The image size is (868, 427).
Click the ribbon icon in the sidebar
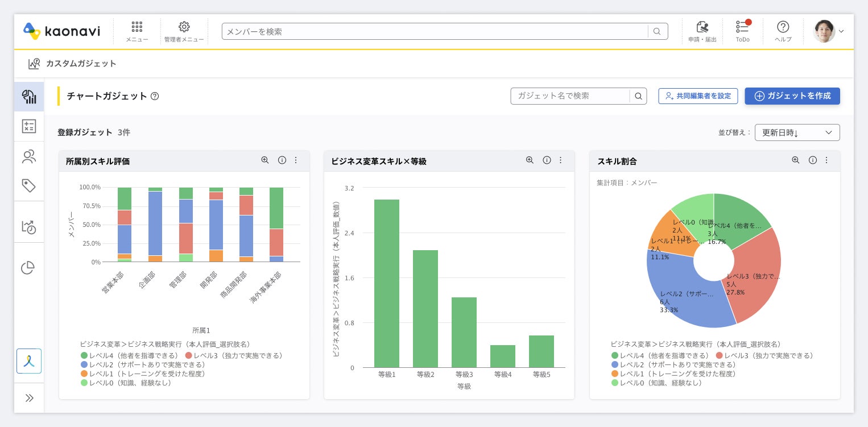[x=29, y=361]
